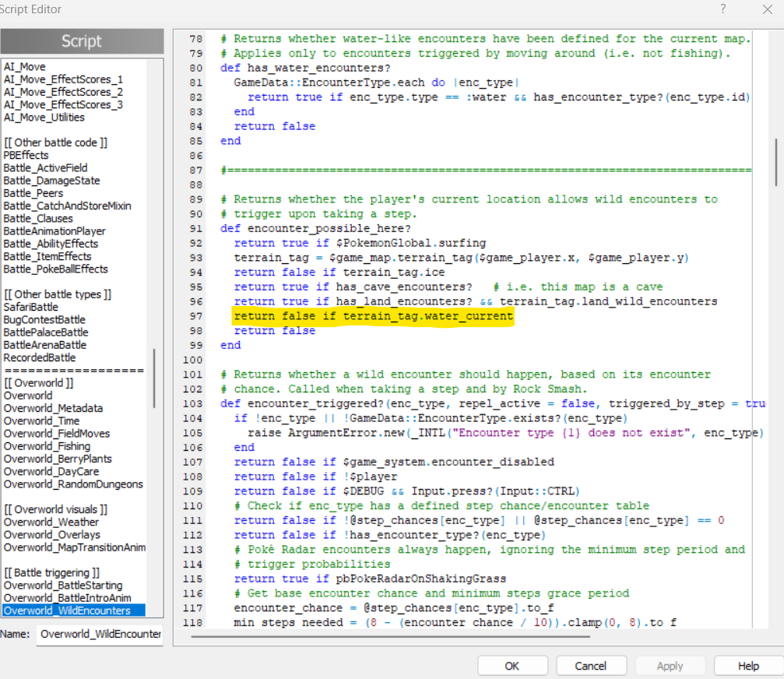This screenshot has height=679, width=784.
Task: Click the script list vertical scrollbar
Action: click(x=154, y=378)
